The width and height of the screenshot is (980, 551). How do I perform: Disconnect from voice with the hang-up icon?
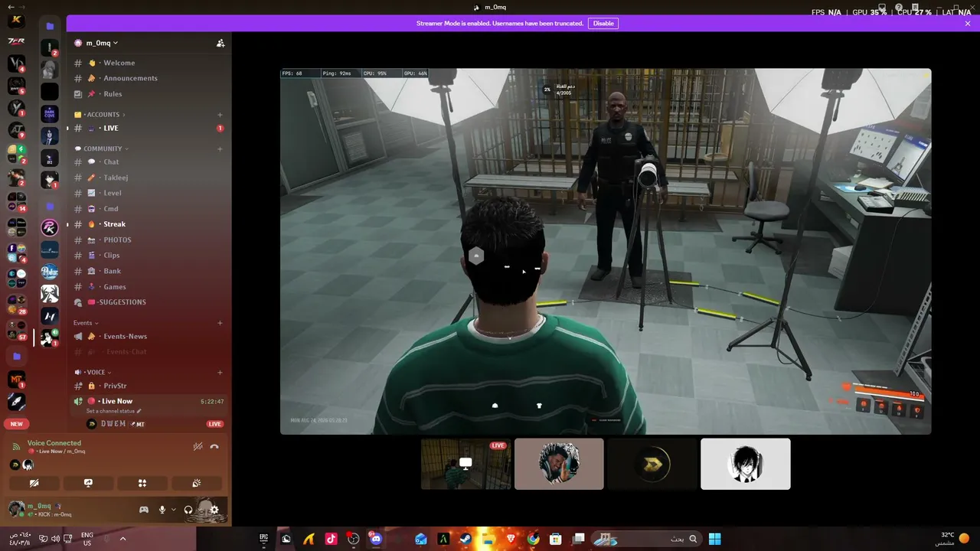[214, 446]
